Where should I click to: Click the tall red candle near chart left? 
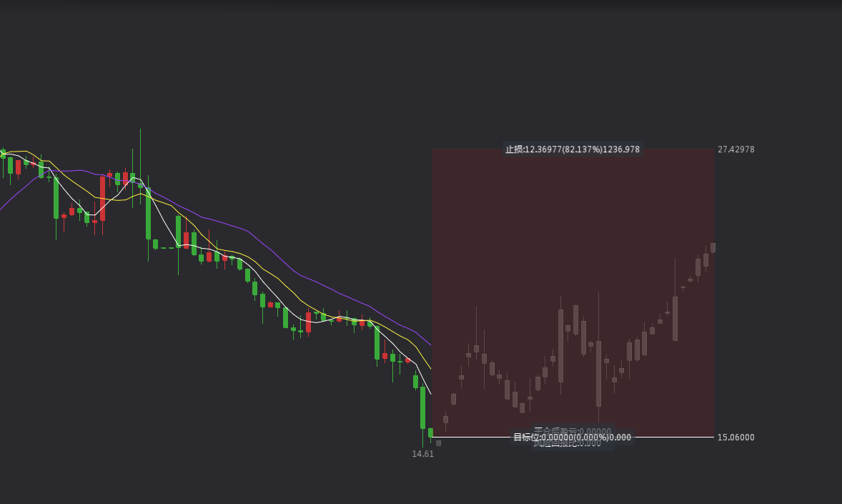click(x=102, y=198)
